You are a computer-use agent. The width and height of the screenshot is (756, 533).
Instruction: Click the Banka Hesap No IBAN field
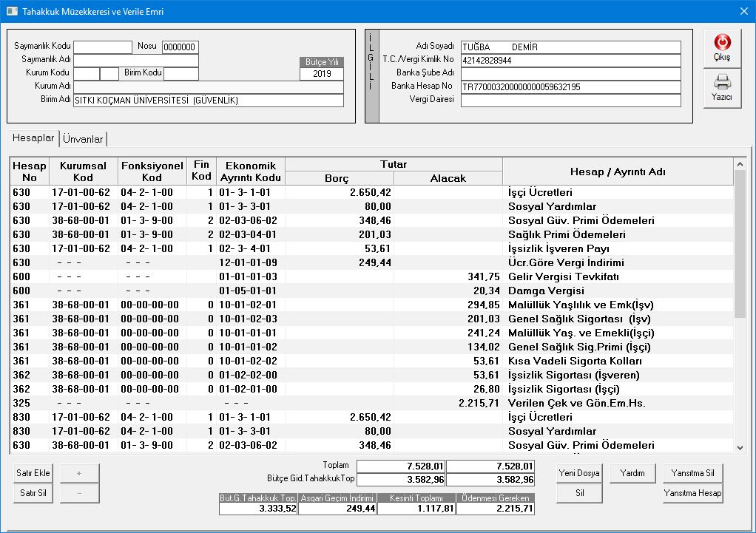[x=570, y=87]
